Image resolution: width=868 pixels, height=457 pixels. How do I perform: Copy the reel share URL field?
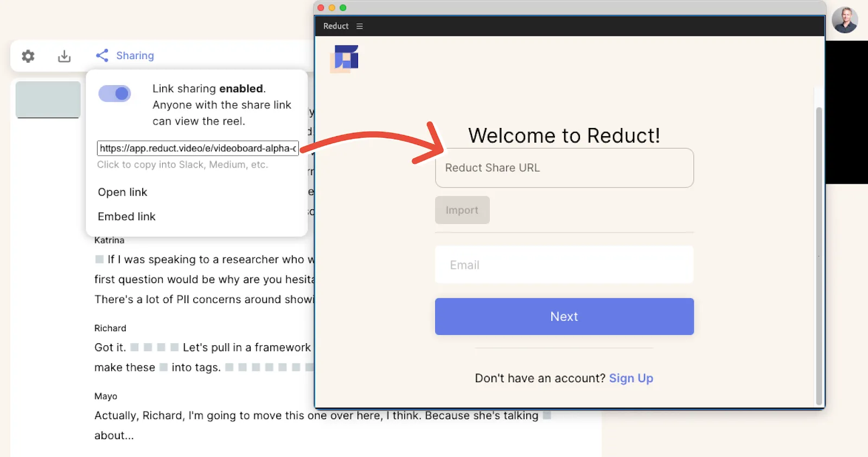(x=197, y=148)
